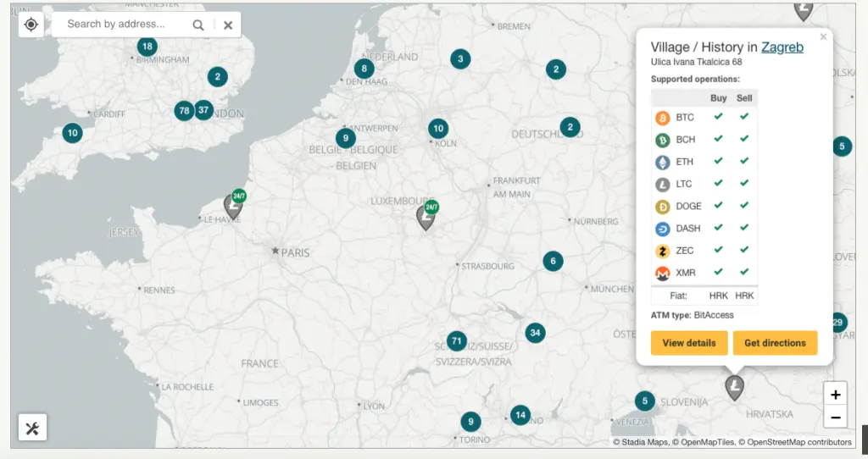This screenshot has height=459, width=868.
Task: Open the Zagreb link in popup
Action: point(782,47)
